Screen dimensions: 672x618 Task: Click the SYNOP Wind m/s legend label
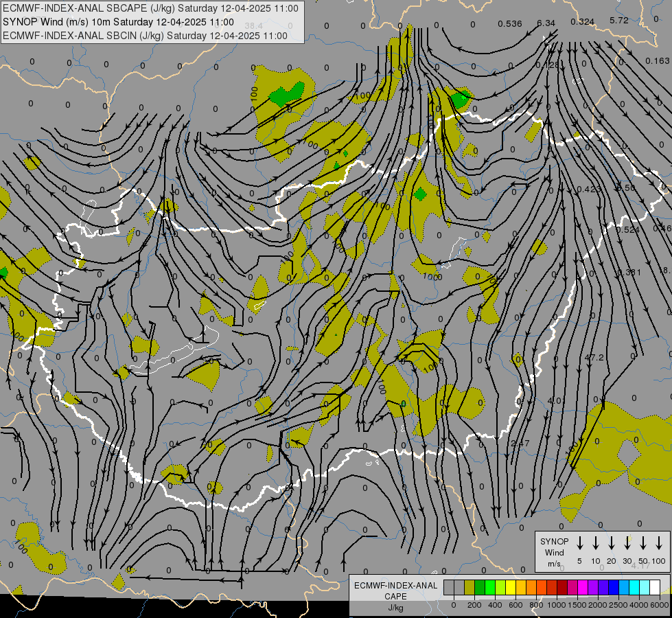[x=554, y=553]
